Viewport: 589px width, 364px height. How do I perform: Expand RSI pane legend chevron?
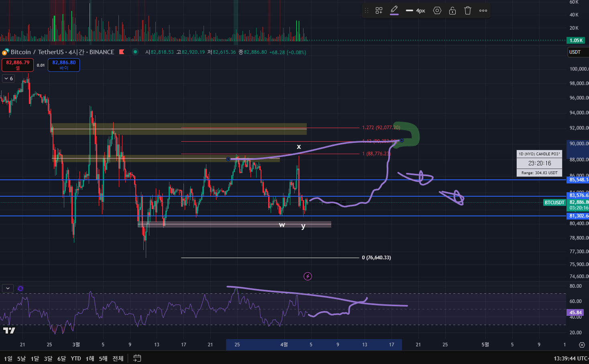click(x=8, y=288)
